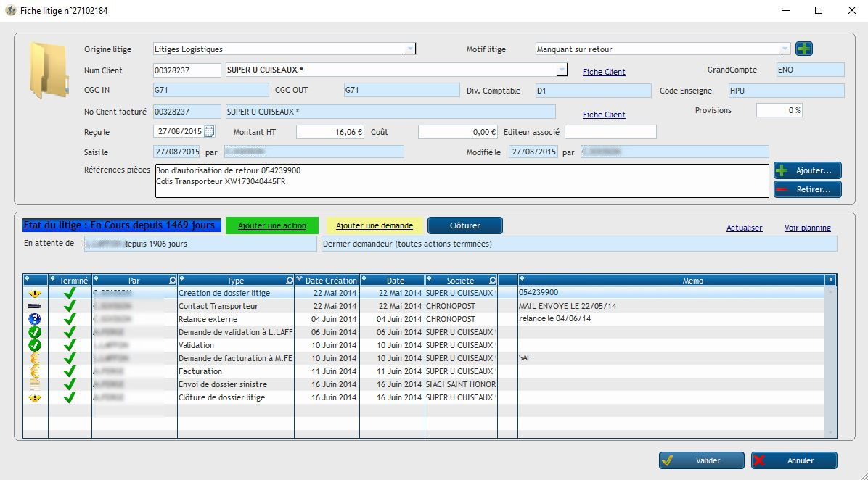This screenshot has width=868, height=480.
Task: Click the 'Clôture de dossier litige' cell
Action: point(236,397)
